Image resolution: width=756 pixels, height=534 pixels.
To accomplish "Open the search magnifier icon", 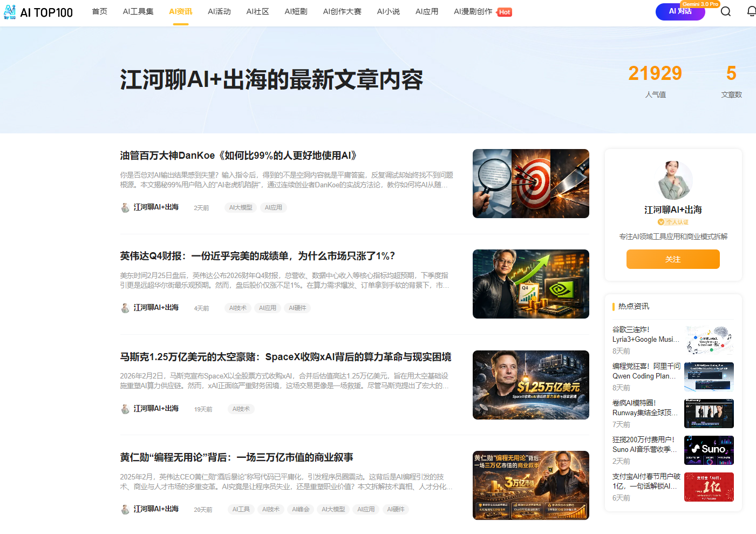I will pos(726,12).
